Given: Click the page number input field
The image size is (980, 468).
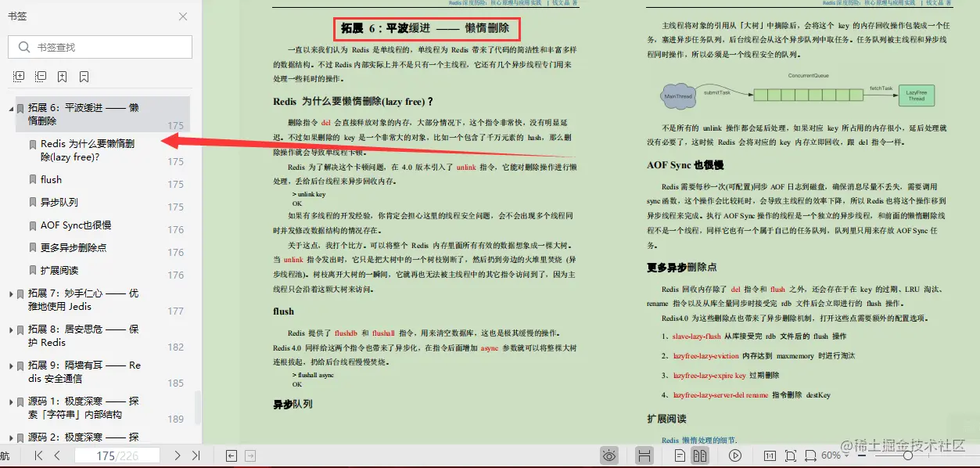Looking at the screenshot, I should (x=117, y=455).
